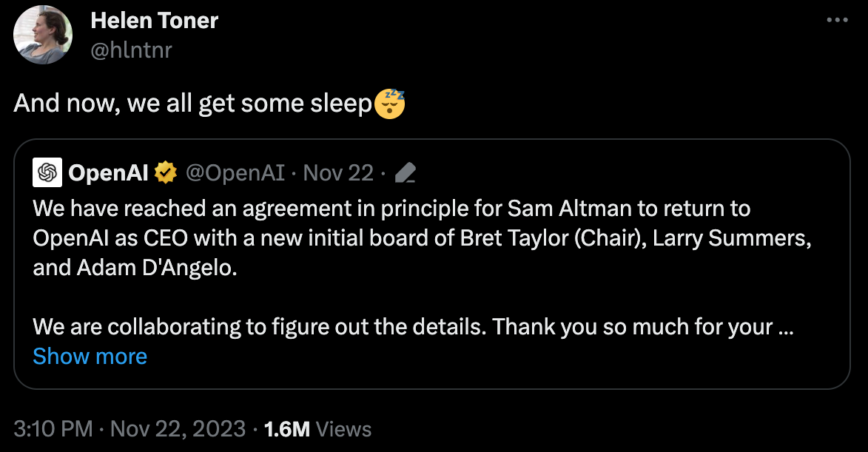Image resolution: width=868 pixels, height=452 pixels.
Task: Open Helen Toner's profile picture
Action: [43, 34]
